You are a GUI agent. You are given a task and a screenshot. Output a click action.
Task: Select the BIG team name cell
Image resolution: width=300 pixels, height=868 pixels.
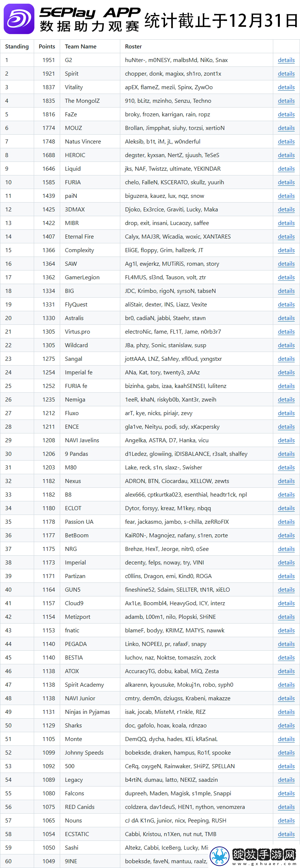coord(90,291)
